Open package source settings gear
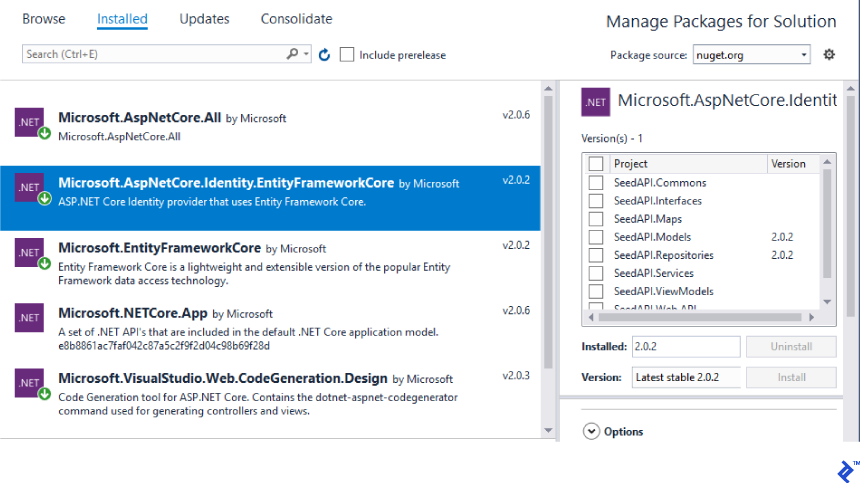The width and height of the screenshot is (860, 483). point(829,55)
